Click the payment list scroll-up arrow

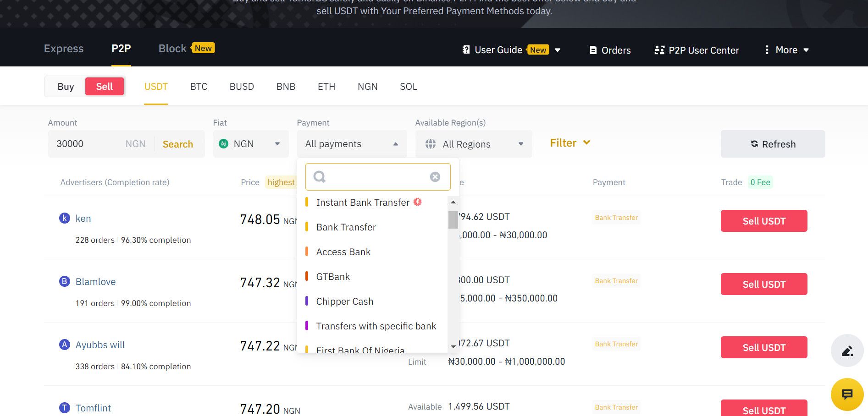453,202
